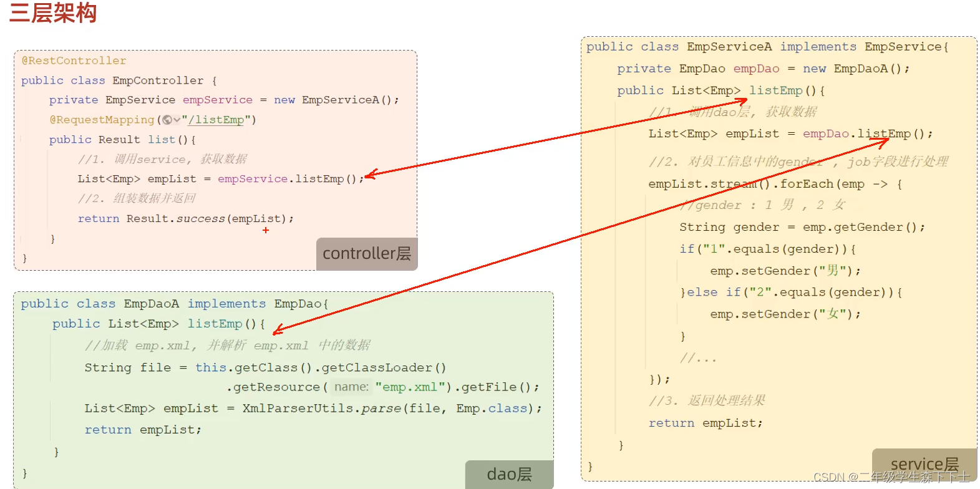Screen dimensions: 980x489
Task: Open the chevron dropdown next to the globe icon
Action: [177, 120]
